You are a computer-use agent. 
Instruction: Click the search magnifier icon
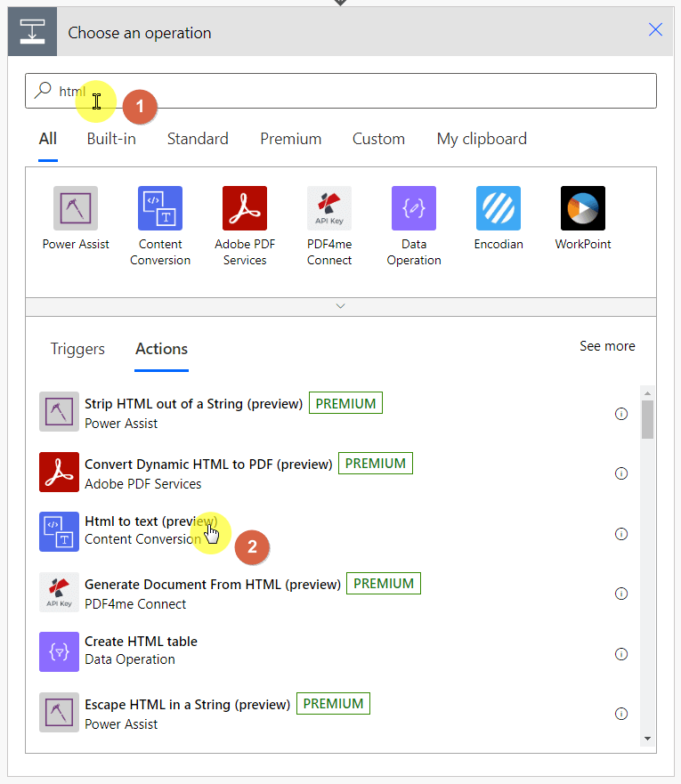pyautogui.click(x=43, y=90)
